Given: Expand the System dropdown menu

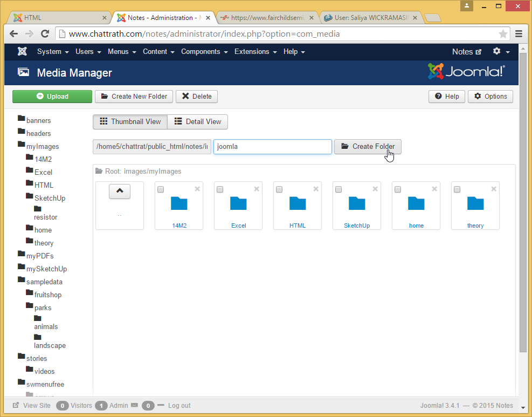Looking at the screenshot, I should point(53,52).
